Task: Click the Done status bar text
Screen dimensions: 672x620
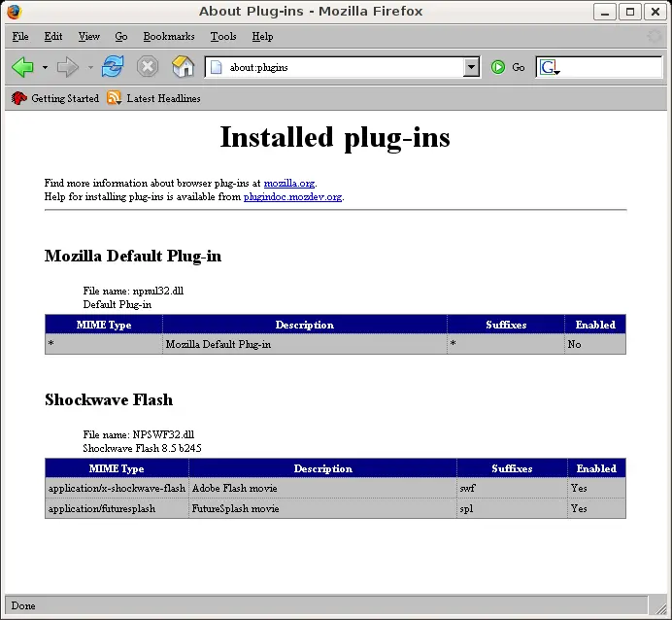Action: (23, 605)
